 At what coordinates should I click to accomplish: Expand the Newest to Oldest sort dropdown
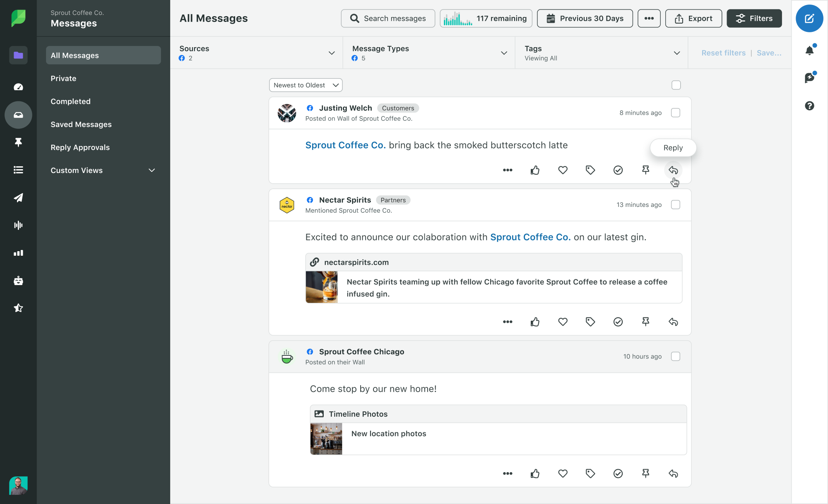pyautogui.click(x=305, y=84)
